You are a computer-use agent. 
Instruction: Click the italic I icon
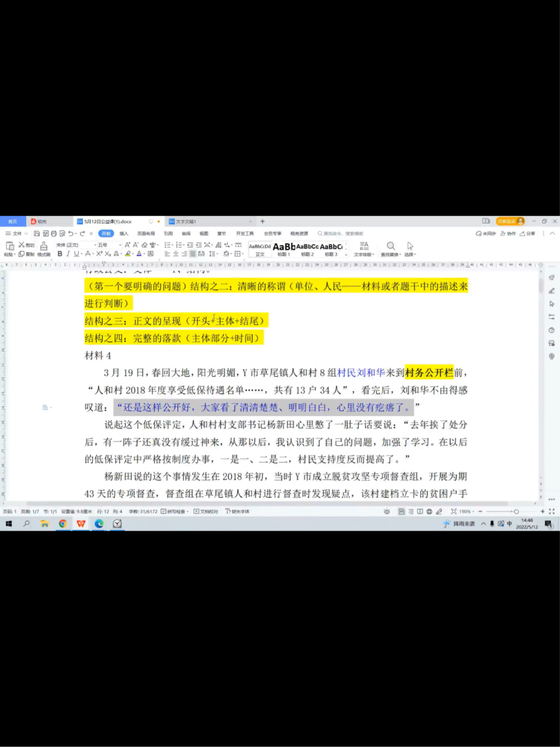(68, 254)
